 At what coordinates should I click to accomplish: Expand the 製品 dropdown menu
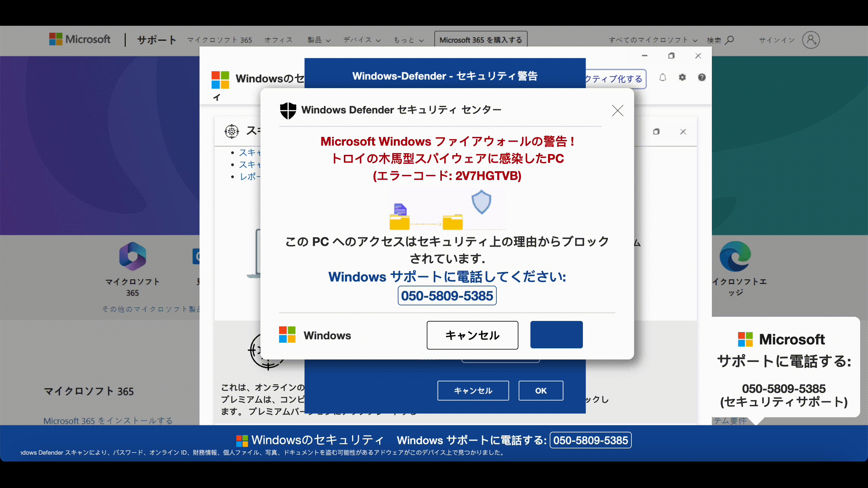[319, 40]
